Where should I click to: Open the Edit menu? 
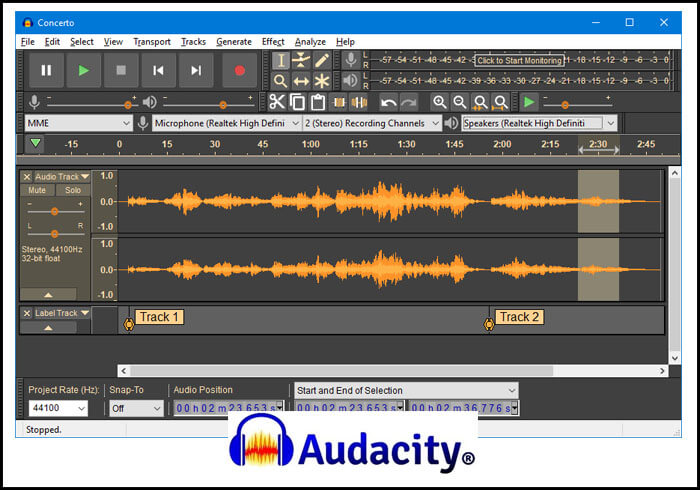(x=52, y=42)
